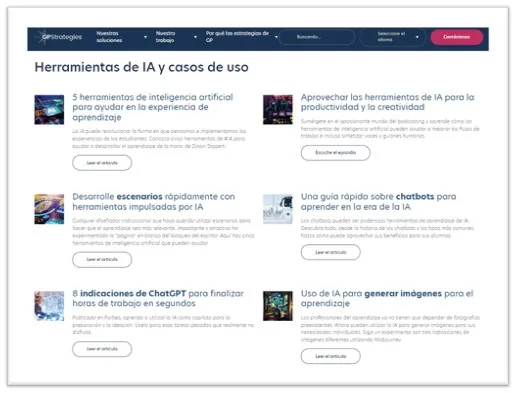Viewport: 516px width, 393px height.
Task: Open thumbnail for Desarrolle escenarios article
Action: (x=49, y=209)
